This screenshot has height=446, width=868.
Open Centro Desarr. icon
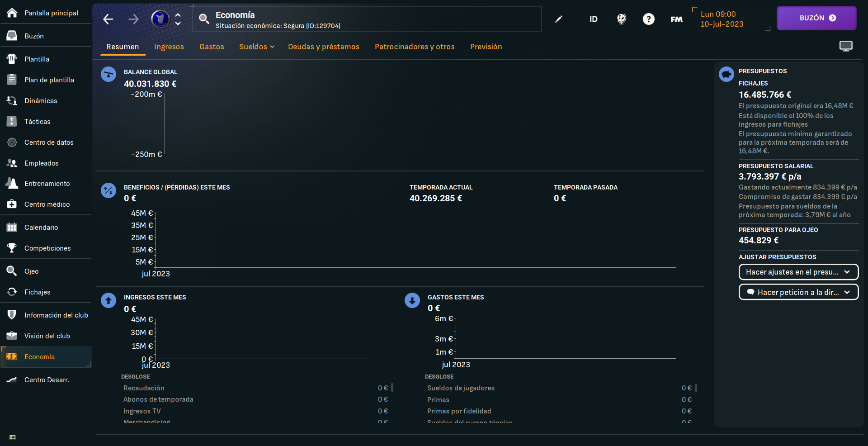(12, 380)
